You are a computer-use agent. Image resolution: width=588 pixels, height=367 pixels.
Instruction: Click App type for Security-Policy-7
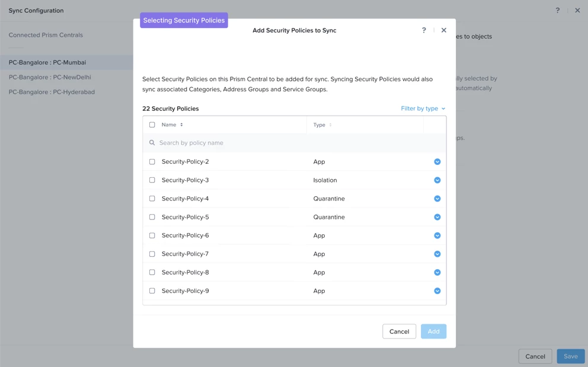[x=319, y=254]
